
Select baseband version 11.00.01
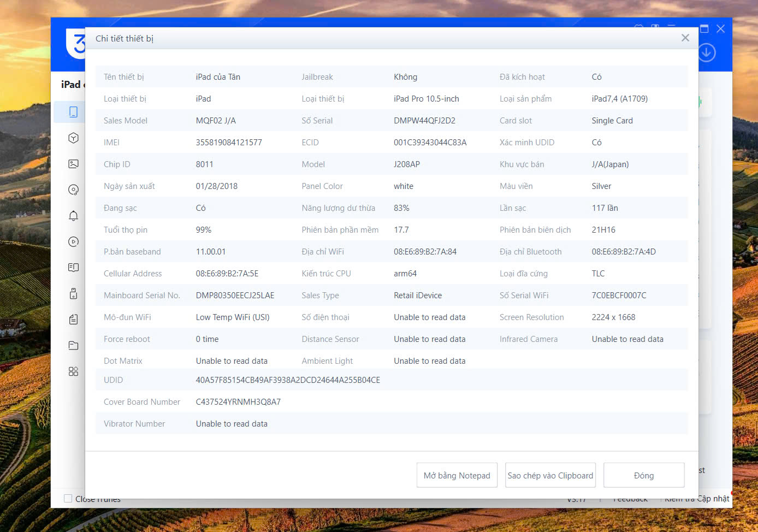click(210, 252)
